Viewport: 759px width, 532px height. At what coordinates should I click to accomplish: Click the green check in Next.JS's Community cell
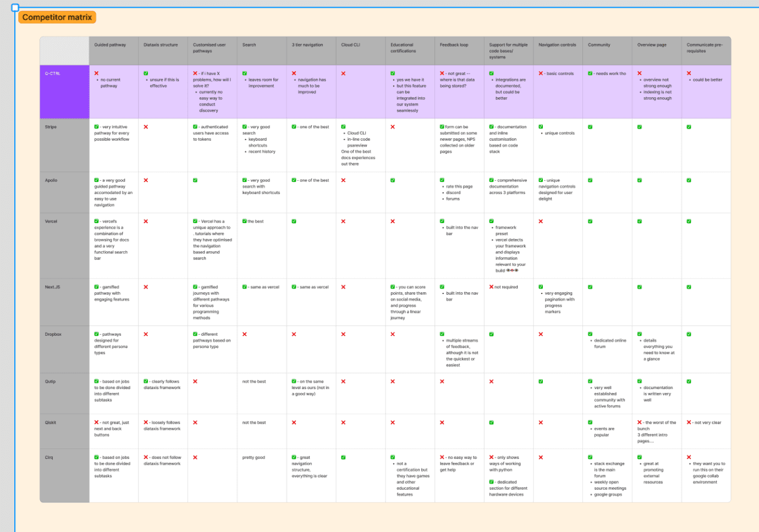pos(590,287)
